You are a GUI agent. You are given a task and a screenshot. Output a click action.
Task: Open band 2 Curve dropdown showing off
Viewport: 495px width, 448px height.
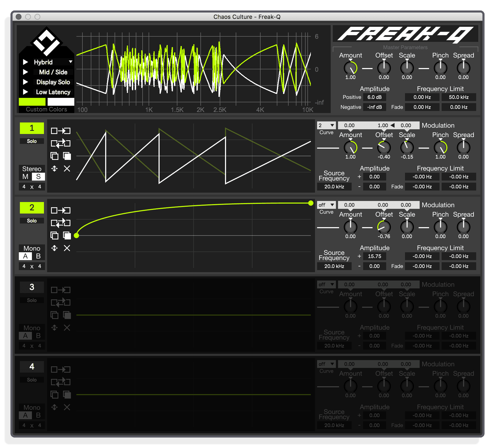tap(326, 205)
